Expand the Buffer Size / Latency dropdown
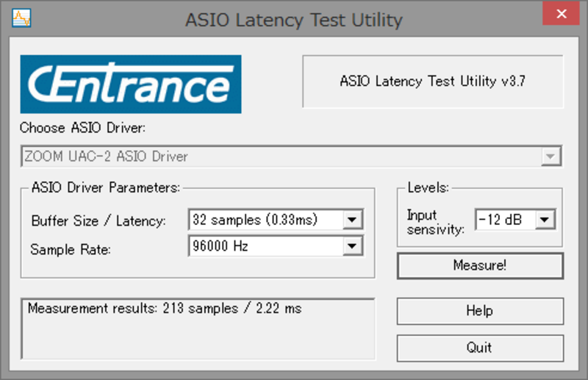This screenshot has width=588, height=380. click(x=352, y=220)
